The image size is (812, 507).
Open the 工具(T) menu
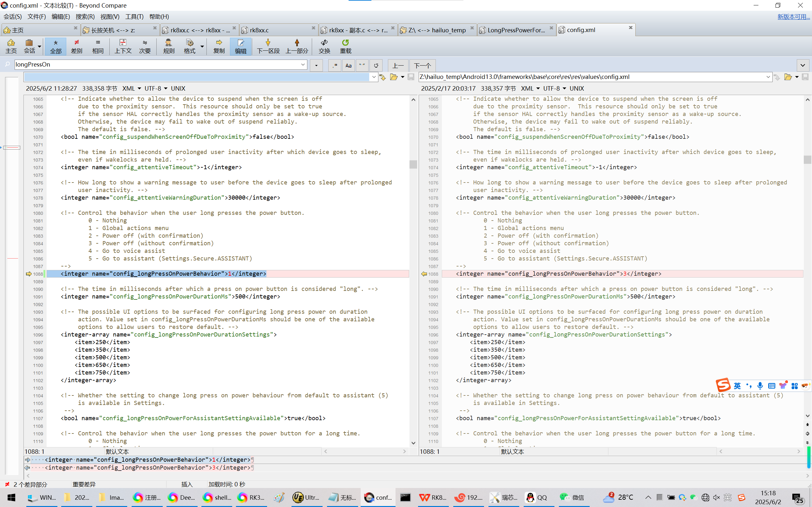coord(134,16)
